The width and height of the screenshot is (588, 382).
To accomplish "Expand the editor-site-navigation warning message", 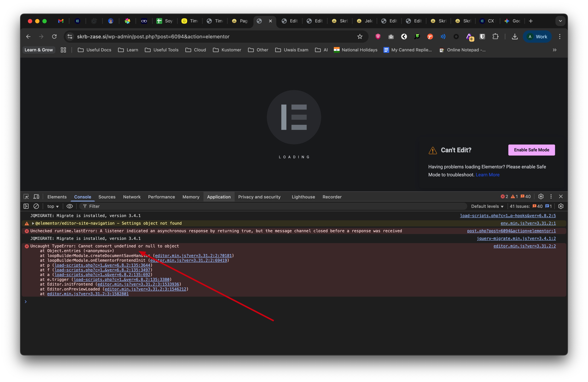I will pos(33,223).
